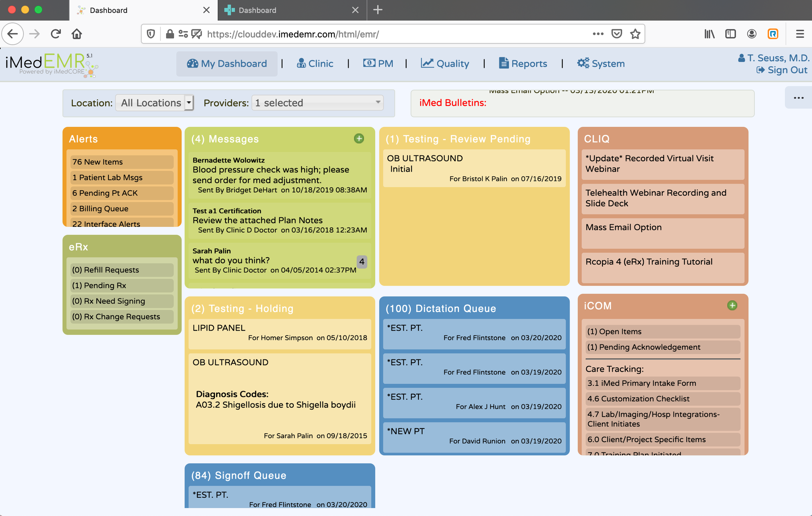Screen dimensions: 812x516
Task: Open the Clinic menu
Action: click(x=315, y=64)
